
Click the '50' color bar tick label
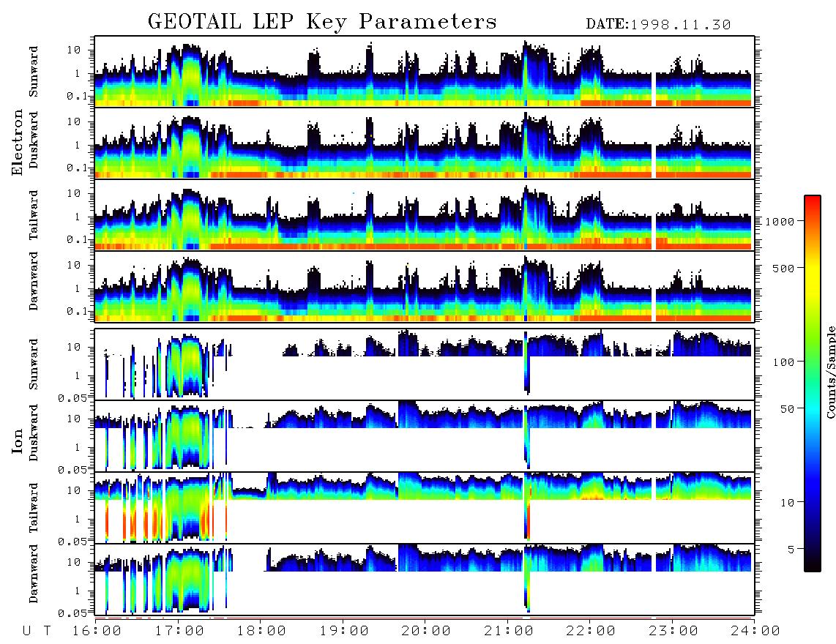787,409
